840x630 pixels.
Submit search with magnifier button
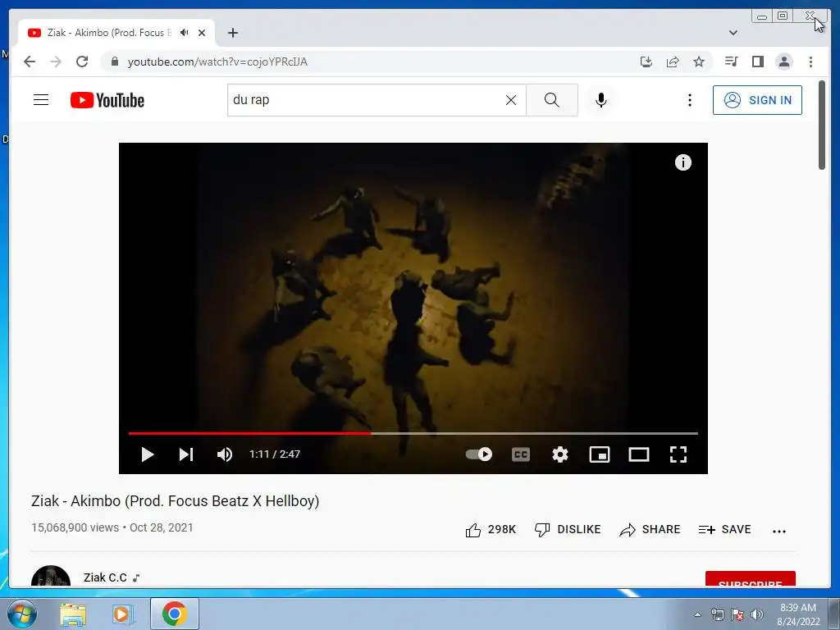[x=552, y=100]
